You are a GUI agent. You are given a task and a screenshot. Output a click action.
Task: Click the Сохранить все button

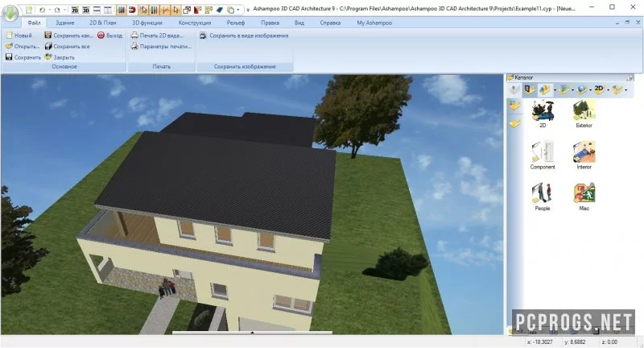68,47
